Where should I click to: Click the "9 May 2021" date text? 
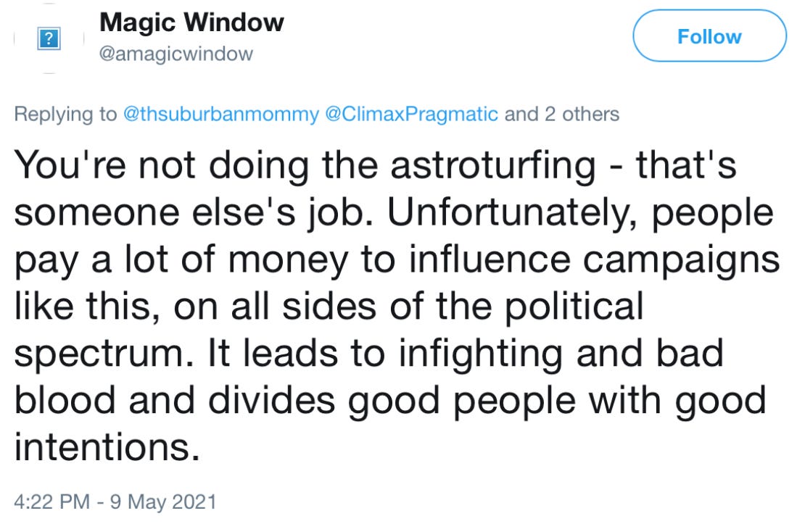coord(163,502)
